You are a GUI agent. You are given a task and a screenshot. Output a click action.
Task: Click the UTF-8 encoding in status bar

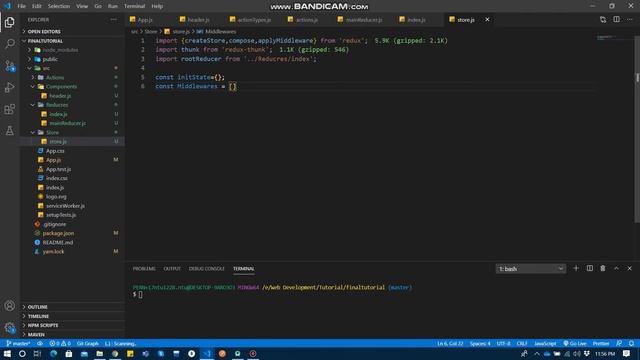tap(503, 343)
